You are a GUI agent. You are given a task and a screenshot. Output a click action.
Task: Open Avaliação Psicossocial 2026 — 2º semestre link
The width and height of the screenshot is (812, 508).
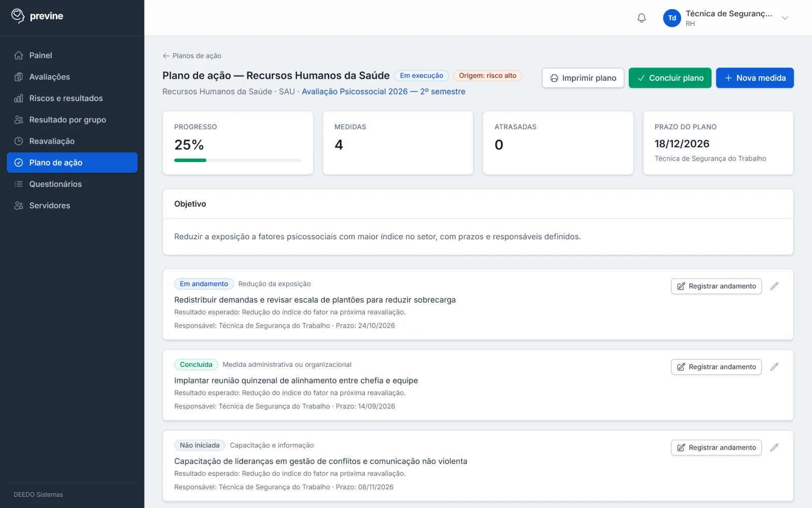click(x=384, y=91)
